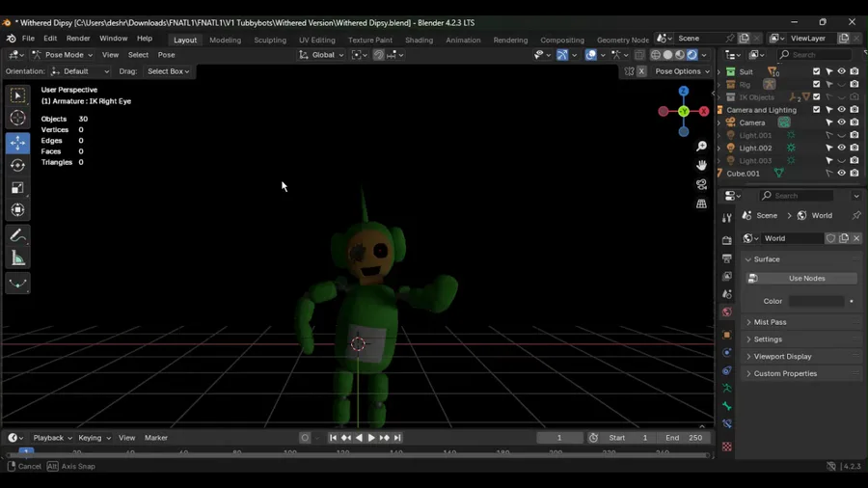Click the current frame number field

click(559, 438)
